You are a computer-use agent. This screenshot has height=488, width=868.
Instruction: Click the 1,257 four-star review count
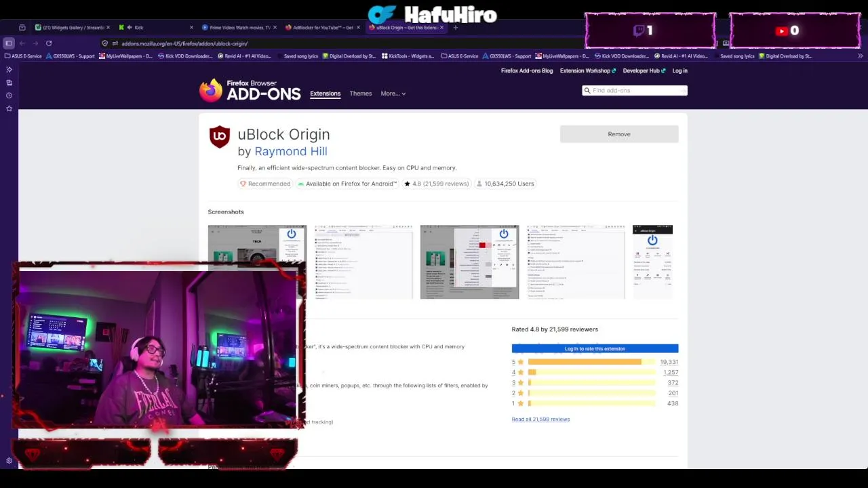point(671,372)
